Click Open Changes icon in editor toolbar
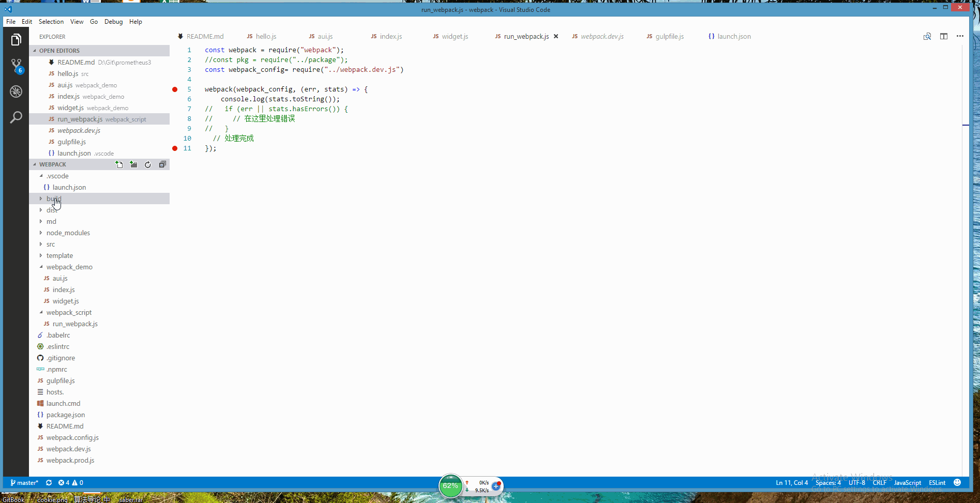This screenshot has height=503, width=980. (927, 36)
